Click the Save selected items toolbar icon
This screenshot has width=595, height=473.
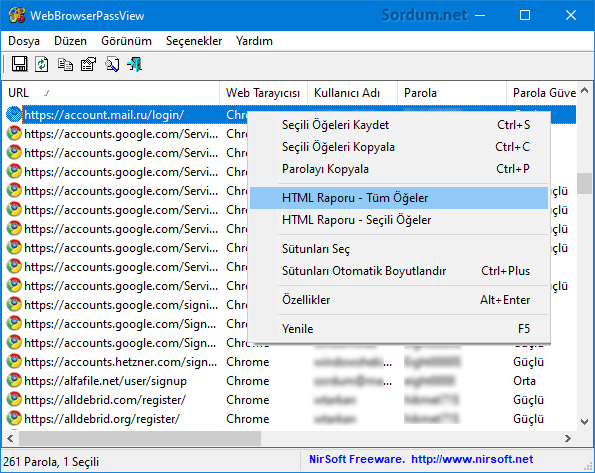tap(19, 64)
